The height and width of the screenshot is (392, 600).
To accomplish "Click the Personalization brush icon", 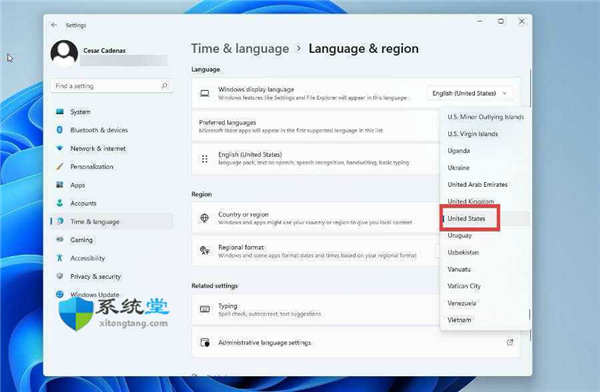I will [x=60, y=167].
